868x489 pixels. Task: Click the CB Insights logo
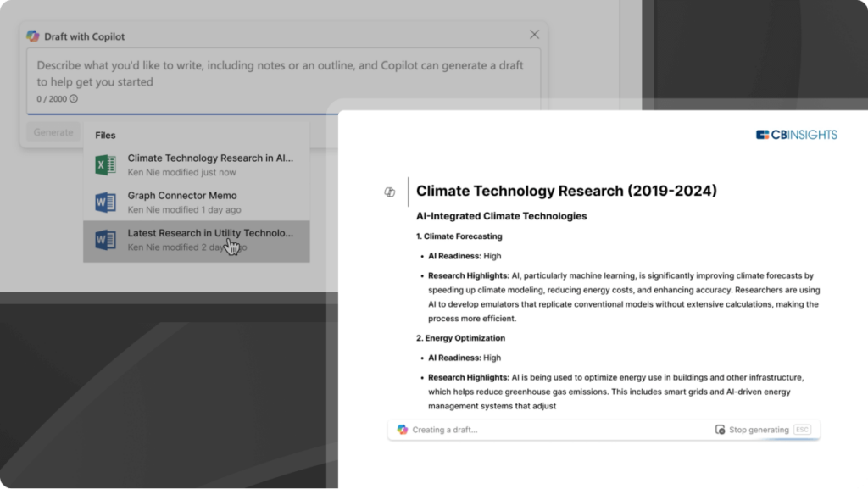[795, 134]
